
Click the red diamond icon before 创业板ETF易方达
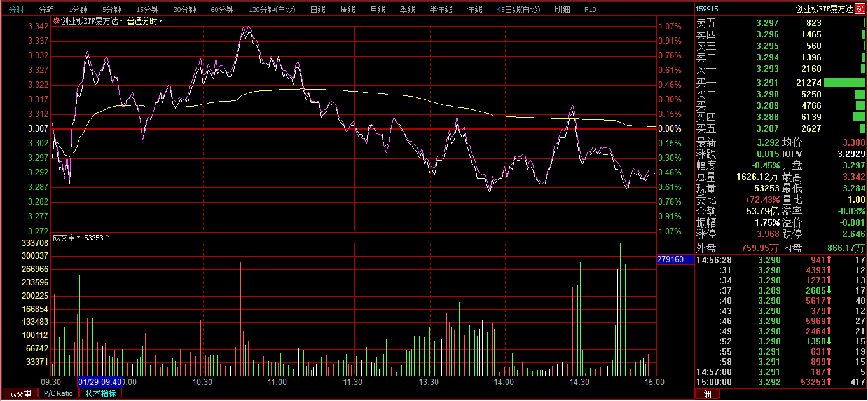click(56, 21)
